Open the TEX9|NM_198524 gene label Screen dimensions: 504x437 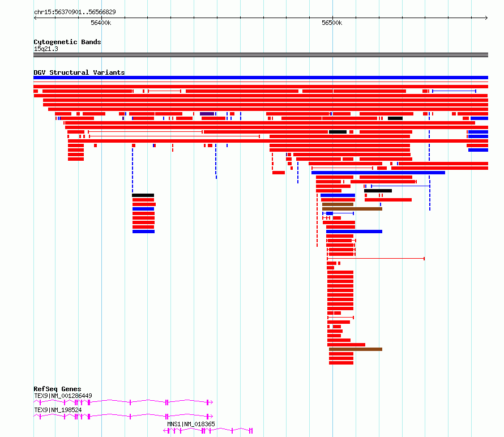[58, 410]
